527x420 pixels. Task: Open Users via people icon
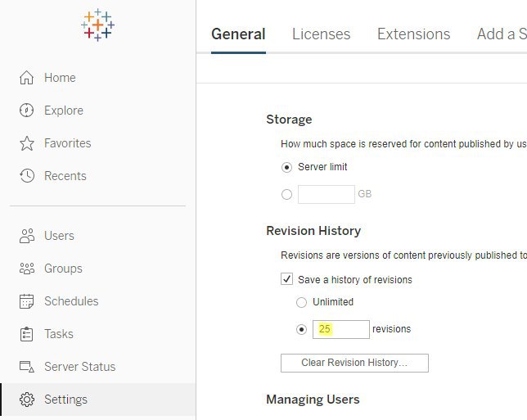[x=26, y=236]
